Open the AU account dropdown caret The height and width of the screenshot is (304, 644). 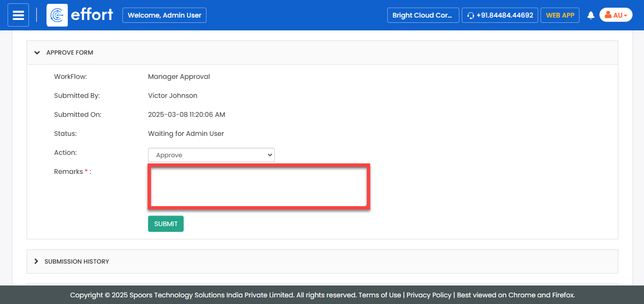tap(625, 16)
